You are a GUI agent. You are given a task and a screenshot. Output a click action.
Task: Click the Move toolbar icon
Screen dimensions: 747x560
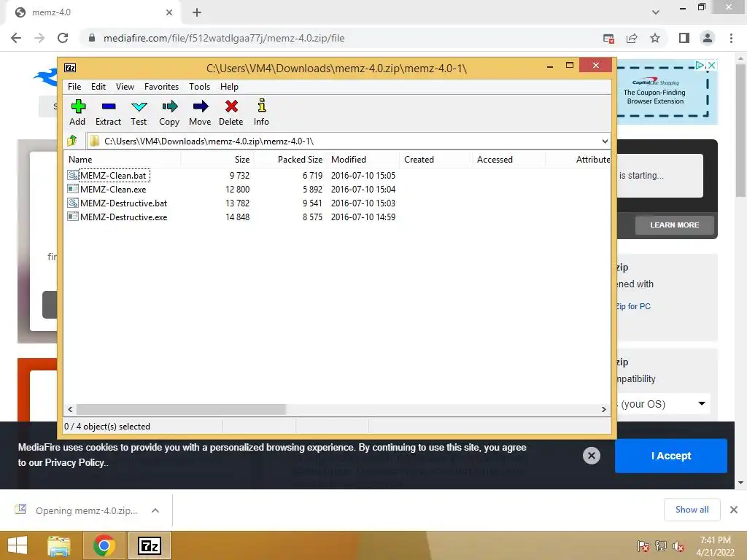pyautogui.click(x=201, y=106)
